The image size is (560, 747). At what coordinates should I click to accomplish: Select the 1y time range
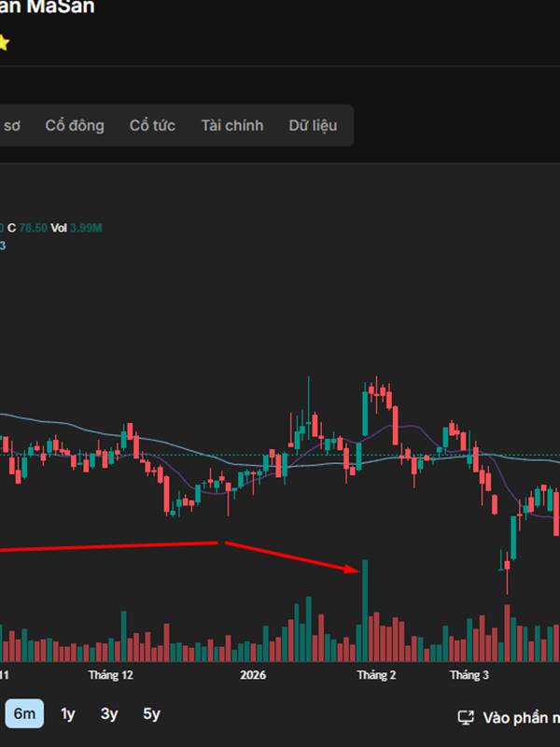pyautogui.click(x=67, y=713)
